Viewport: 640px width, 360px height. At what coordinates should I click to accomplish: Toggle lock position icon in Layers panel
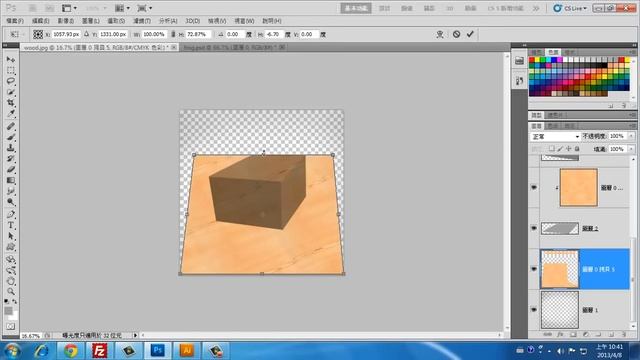[569, 149]
